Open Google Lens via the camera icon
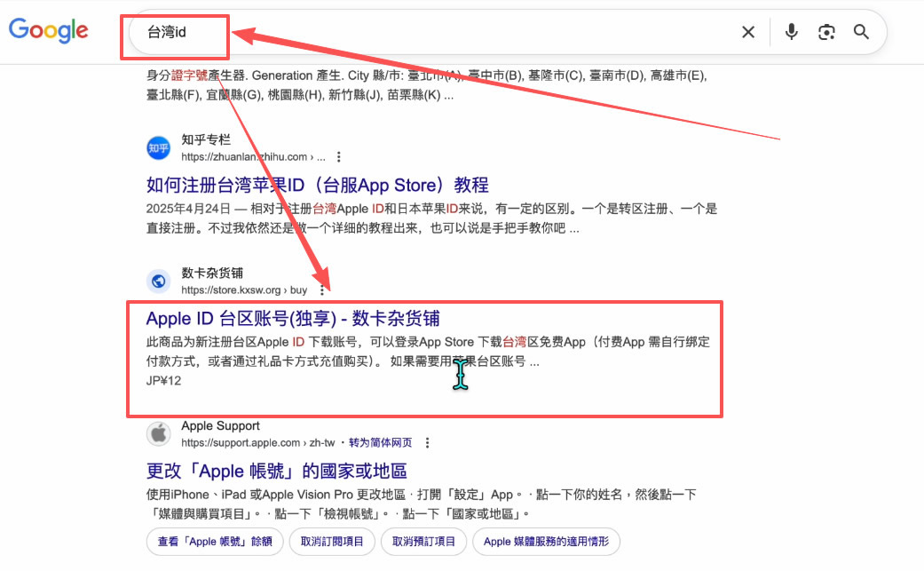The width and height of the screenshot is (924, 571). tap(826, 31)
